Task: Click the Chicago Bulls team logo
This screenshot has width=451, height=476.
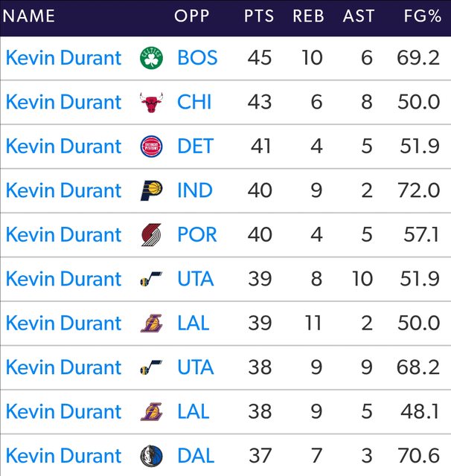Action: [151, 103]
